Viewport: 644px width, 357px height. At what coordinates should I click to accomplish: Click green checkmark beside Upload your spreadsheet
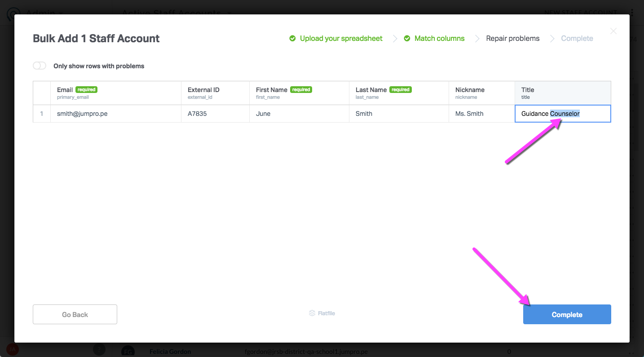click(292, 39)
